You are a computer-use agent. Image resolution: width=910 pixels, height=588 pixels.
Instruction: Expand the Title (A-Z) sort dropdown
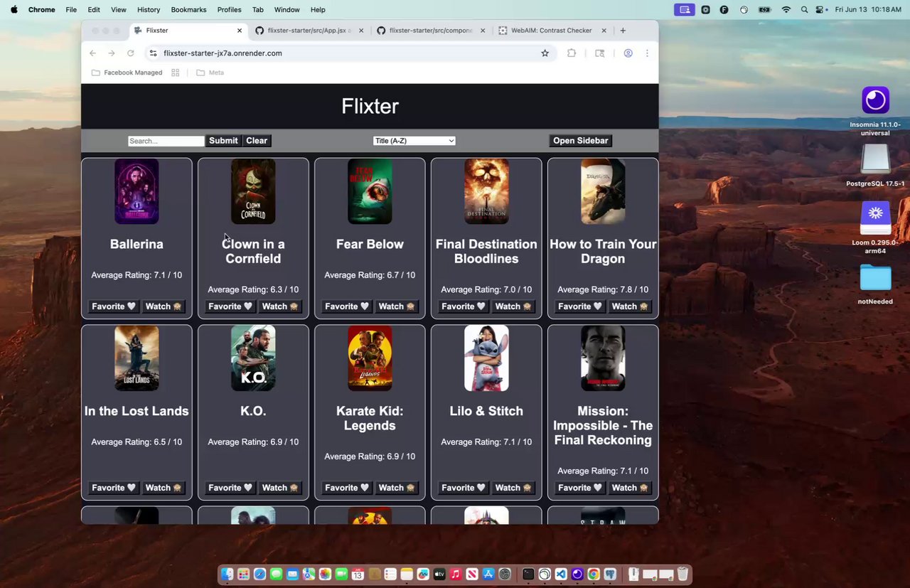[414, 141]
